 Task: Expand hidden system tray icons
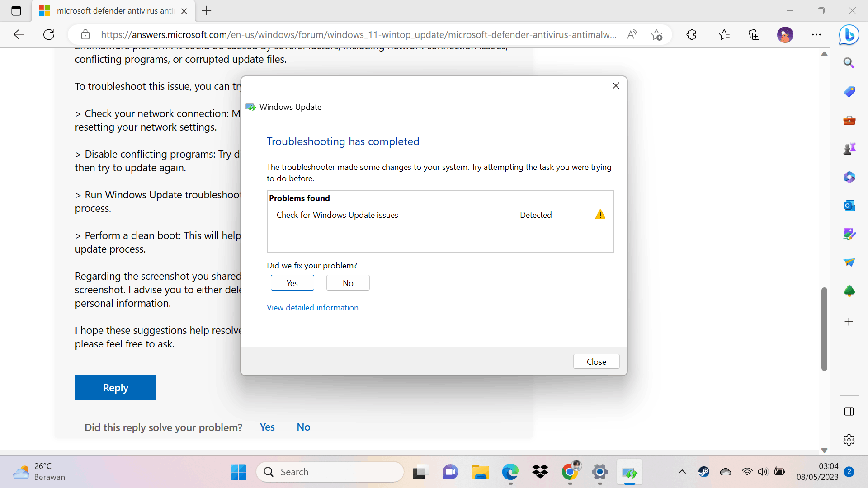682,472
